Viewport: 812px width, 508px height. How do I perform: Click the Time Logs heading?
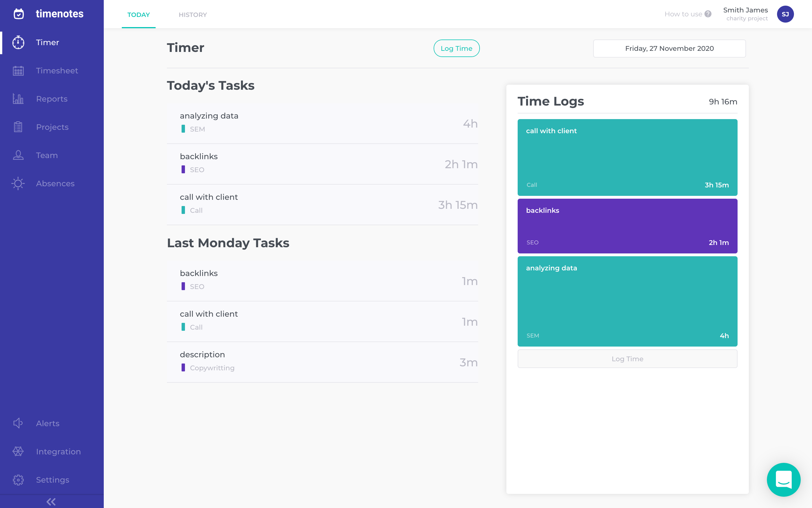point(551,101)
